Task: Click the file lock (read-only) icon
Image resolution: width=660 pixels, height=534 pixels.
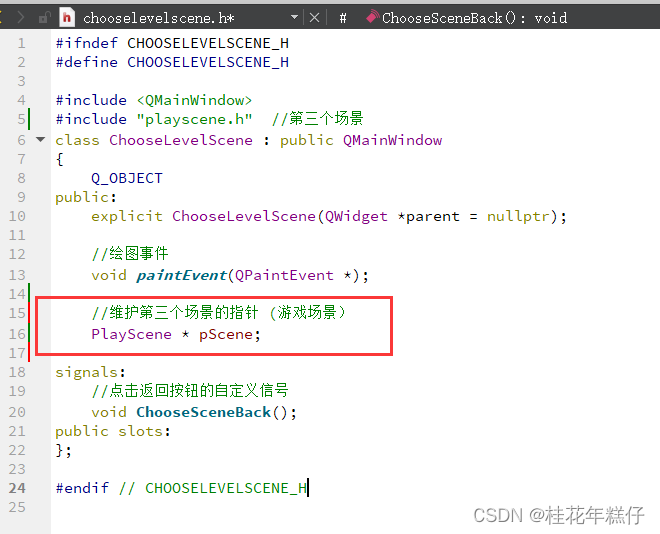Action: point(44,18)
